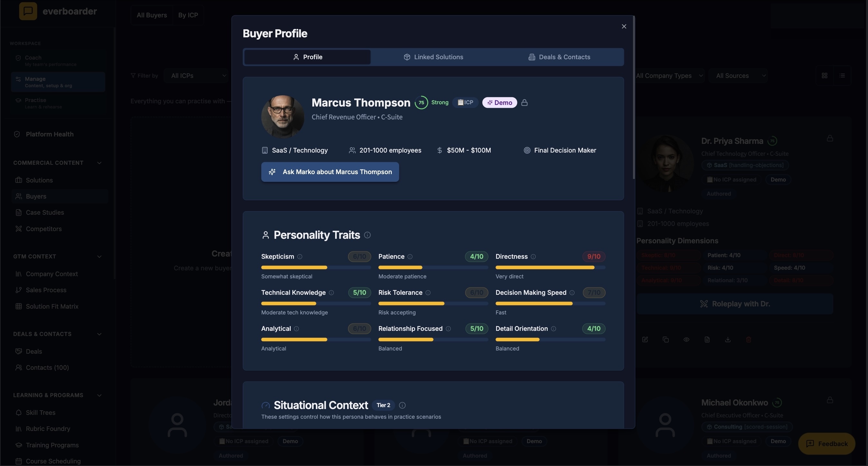Collapse the Deals & Contacts sidebar section
Screen dimensions: 868x466
pos(99,334)
